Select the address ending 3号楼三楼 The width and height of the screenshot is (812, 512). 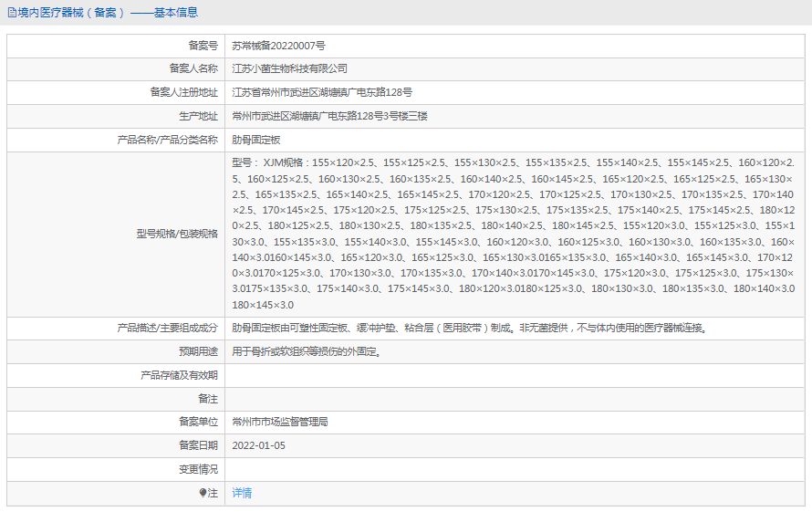[330, 116]
